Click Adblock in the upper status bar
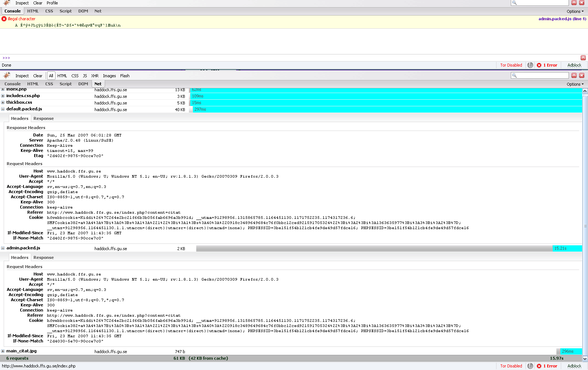This screenshot has width=588, height=370. coord(574,65)
